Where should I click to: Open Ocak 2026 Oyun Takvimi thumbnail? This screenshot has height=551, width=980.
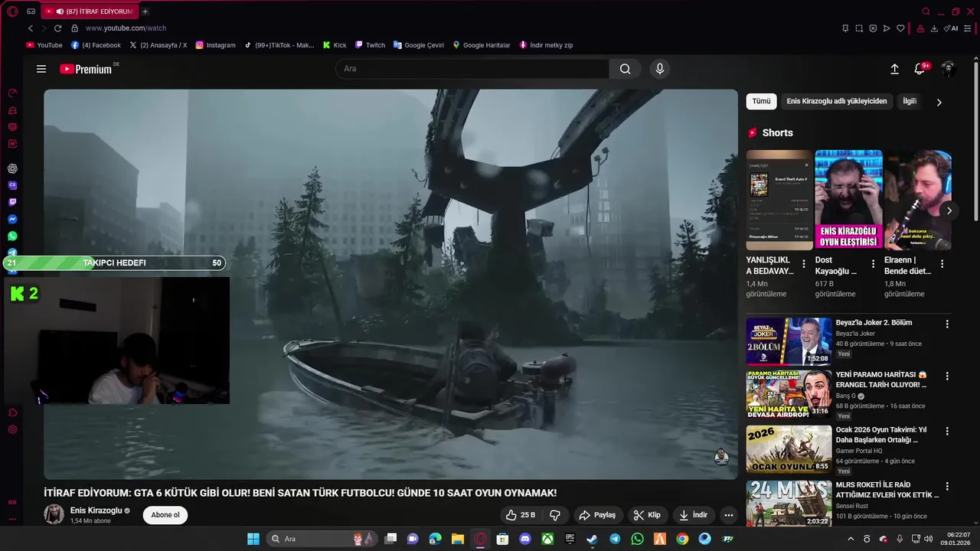click(789, 449)
